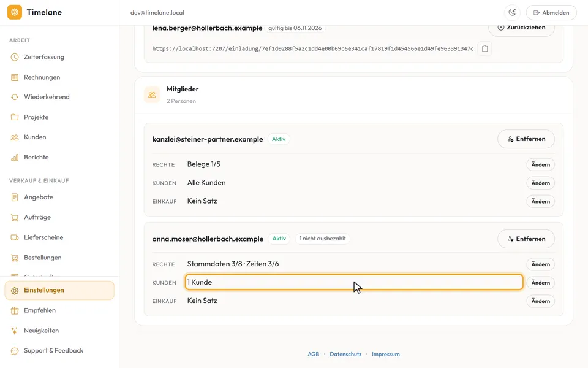Select the invitation URL text
Viewport: 588px width, 368px height.
(x=313, y=48)
